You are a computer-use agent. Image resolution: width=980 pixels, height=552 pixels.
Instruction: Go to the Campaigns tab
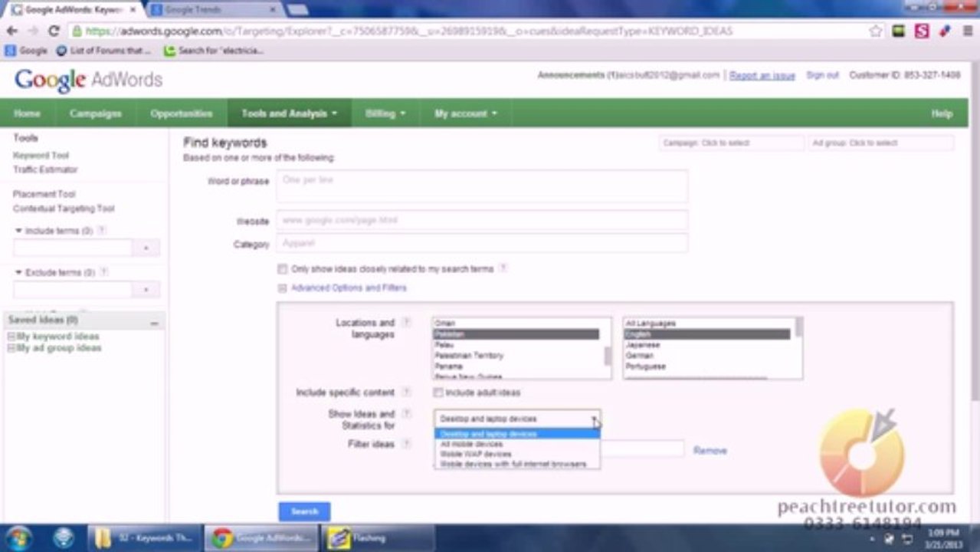(x=96, y=113)
